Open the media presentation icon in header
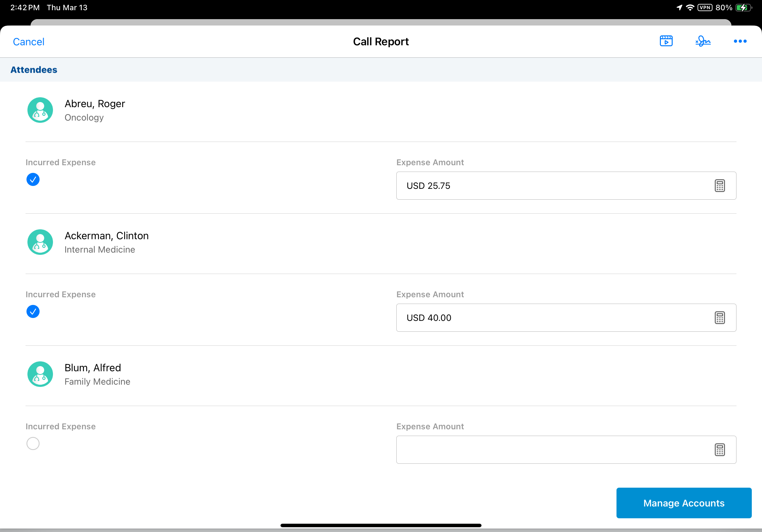The image size is (762, 532). click(x=666, y=41)
